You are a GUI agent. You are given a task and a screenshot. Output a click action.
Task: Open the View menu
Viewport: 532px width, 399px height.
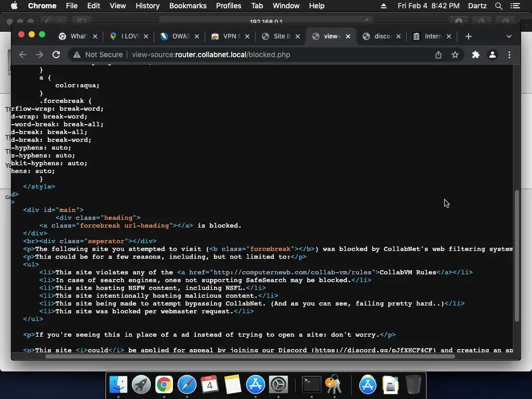[x=118, y=6]
